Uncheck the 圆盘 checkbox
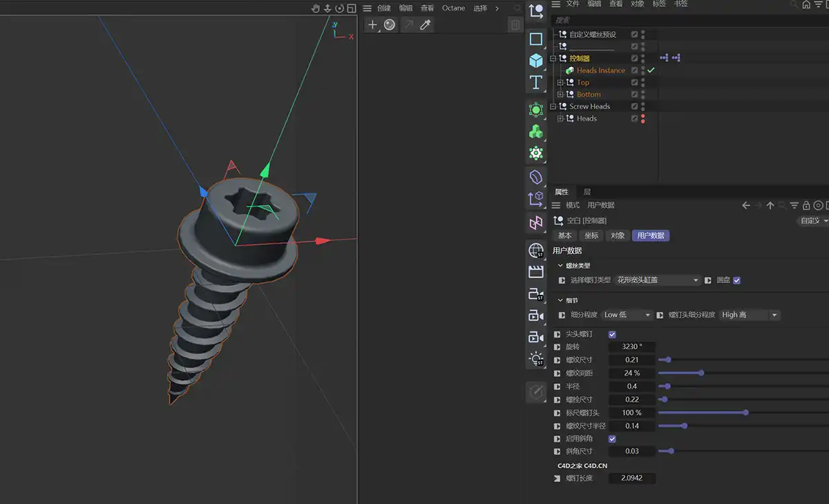829x504 pixels. 736,280
